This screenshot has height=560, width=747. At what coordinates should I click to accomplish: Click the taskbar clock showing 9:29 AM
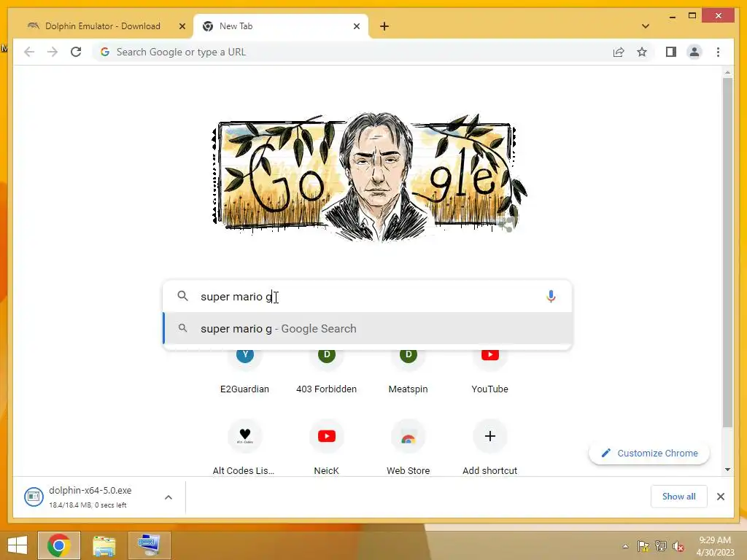pos(715,546)
